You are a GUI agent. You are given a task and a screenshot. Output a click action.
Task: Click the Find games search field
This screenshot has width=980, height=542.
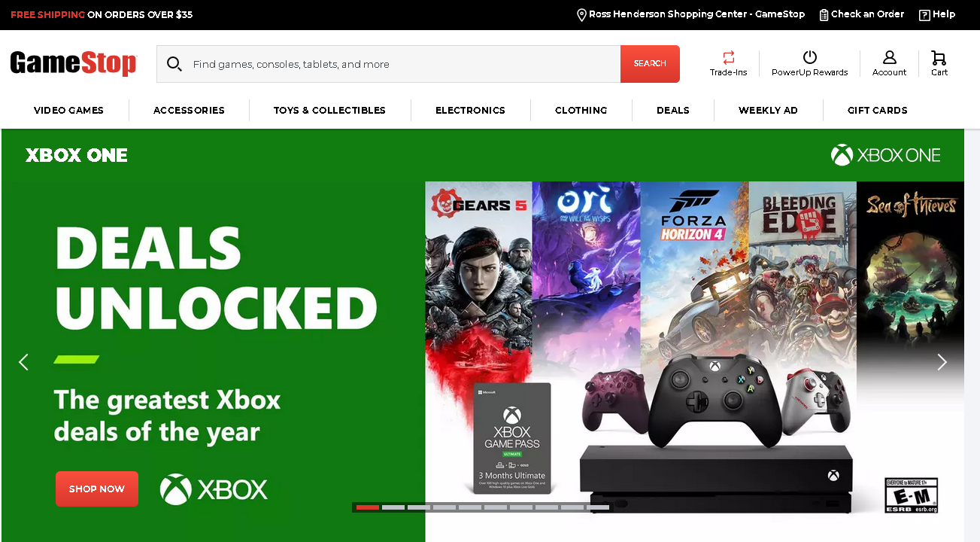click(x=402, y=64)
